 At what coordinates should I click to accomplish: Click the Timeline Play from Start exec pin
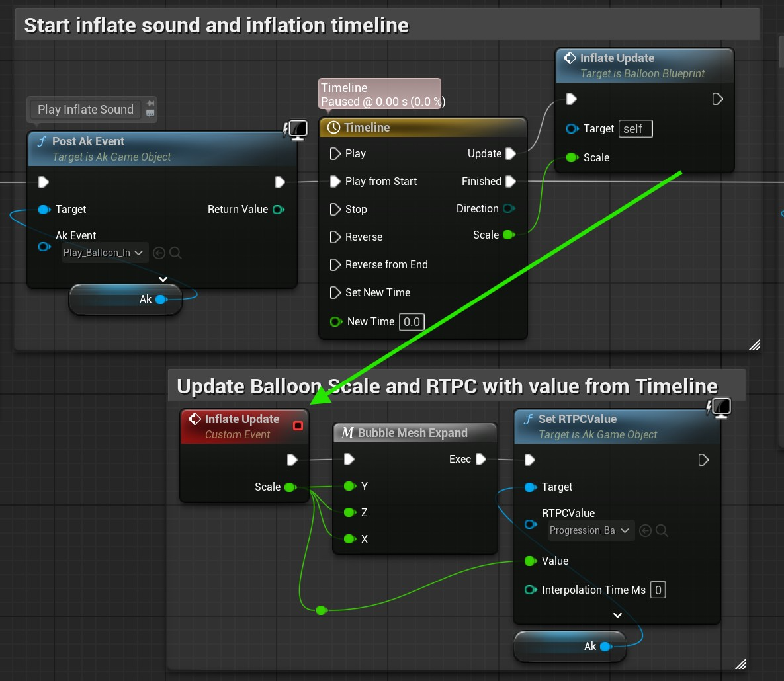point(335,181)
